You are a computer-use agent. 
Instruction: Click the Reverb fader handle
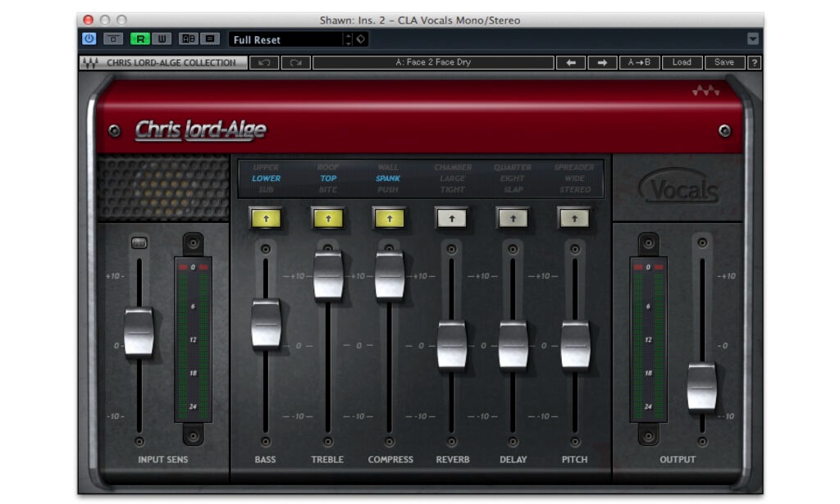pos(452,344)
